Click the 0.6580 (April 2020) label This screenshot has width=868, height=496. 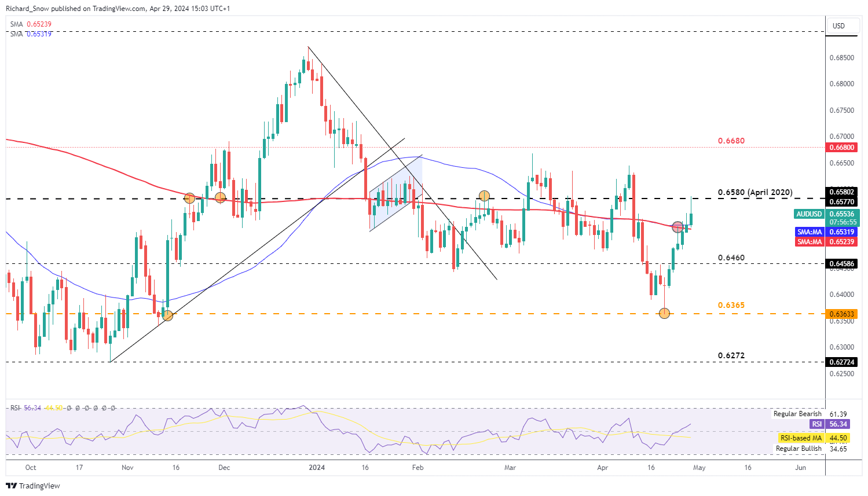pyautogui.click(x=755, y=192)
